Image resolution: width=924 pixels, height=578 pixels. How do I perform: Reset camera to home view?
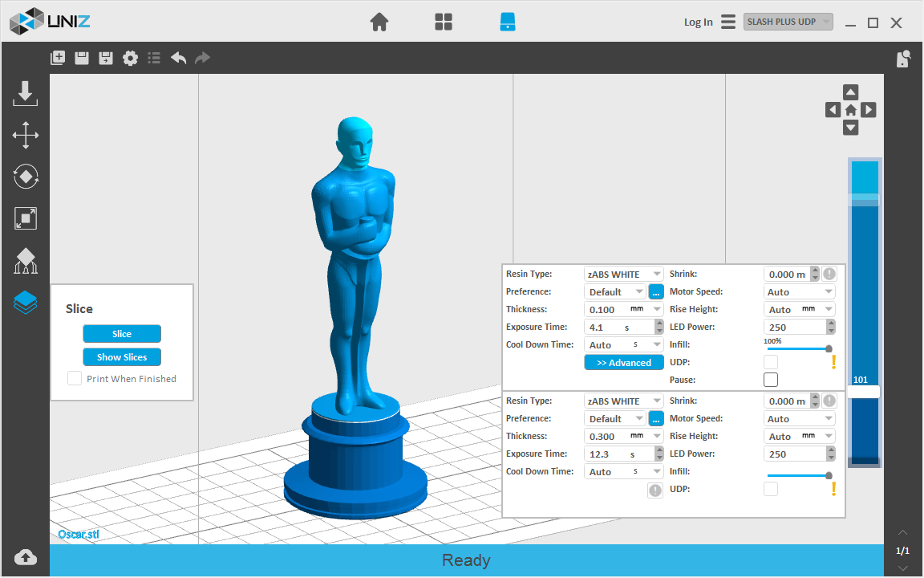click(850, 110)
